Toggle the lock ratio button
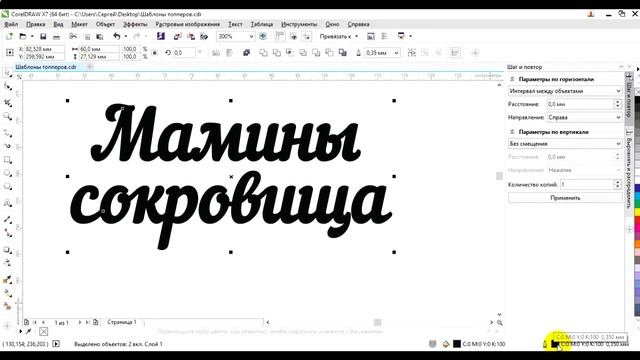 154,53
